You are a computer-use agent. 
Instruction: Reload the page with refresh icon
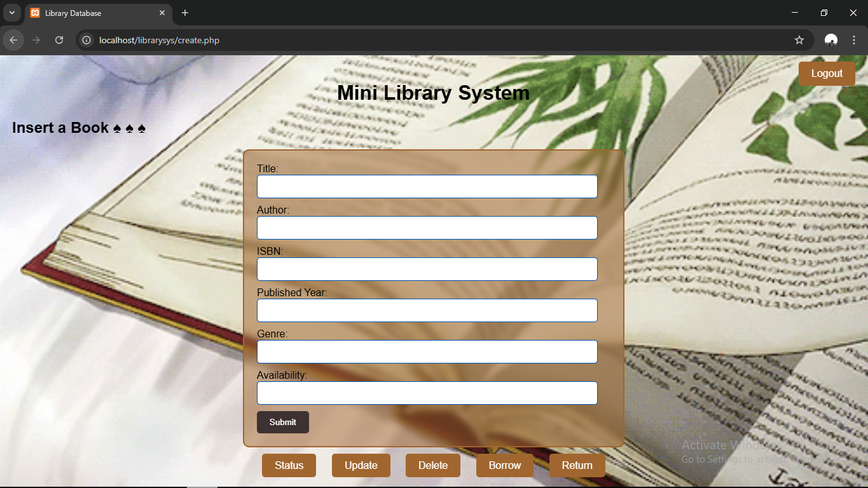click(59, 40)
